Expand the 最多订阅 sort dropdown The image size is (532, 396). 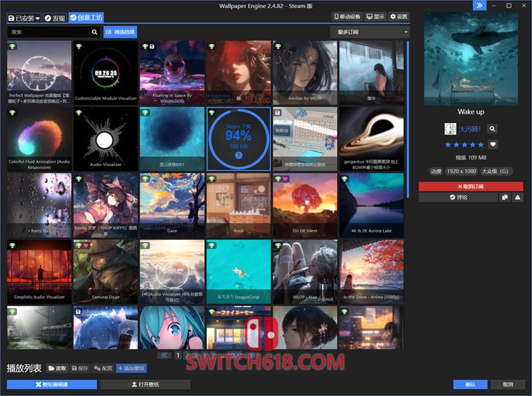pos(370,32)
